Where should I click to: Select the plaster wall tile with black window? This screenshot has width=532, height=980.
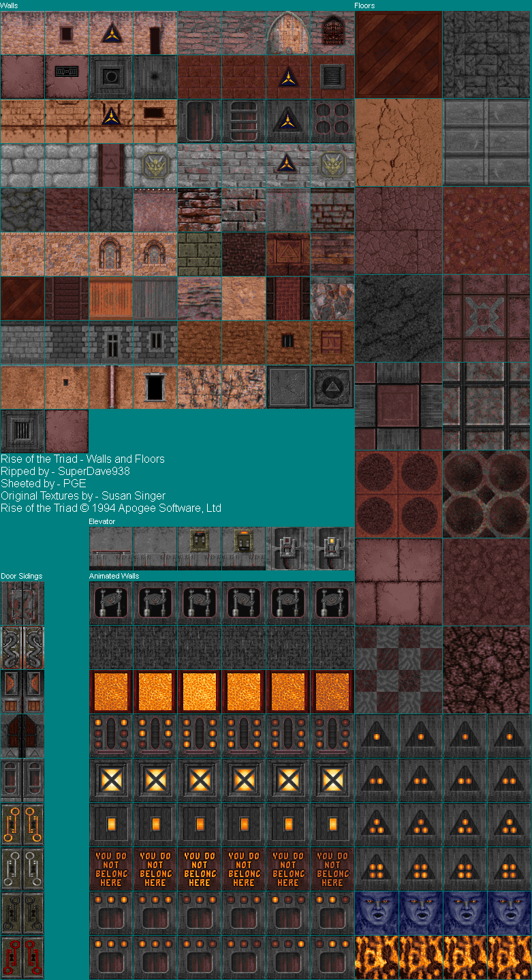(155, 387)
